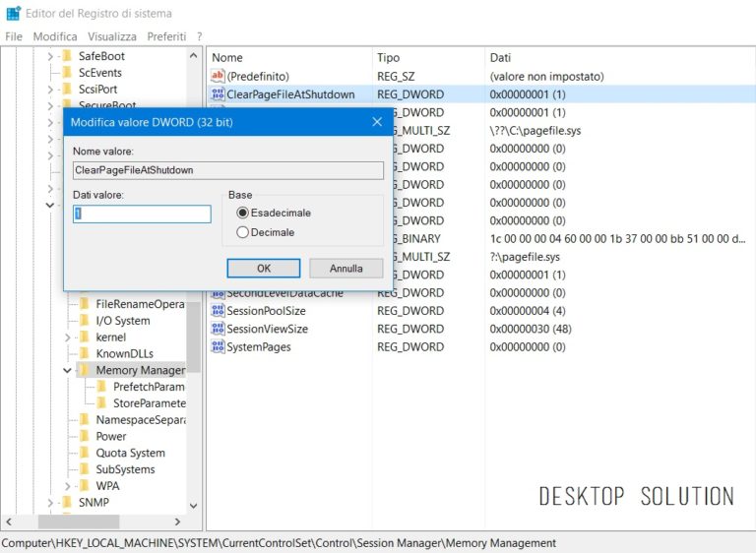Confirm the DWORD value with OK
The width and height of the screenshot is (756, 553).
pyautogui.click(x=263, y=268)
